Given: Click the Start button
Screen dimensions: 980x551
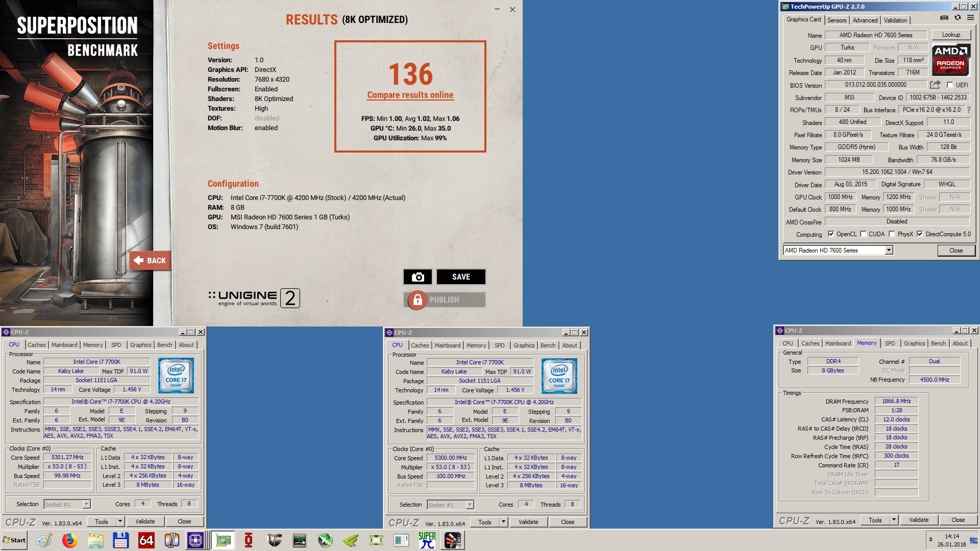Looking at the screenshot, I should 14,540.
